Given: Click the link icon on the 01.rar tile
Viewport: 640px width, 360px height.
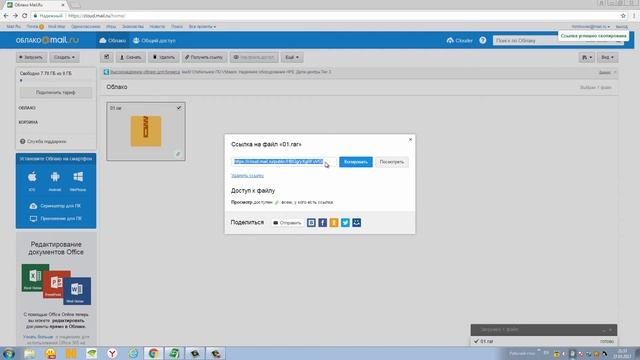Looking at the screenshot, I should coord(178,154).
